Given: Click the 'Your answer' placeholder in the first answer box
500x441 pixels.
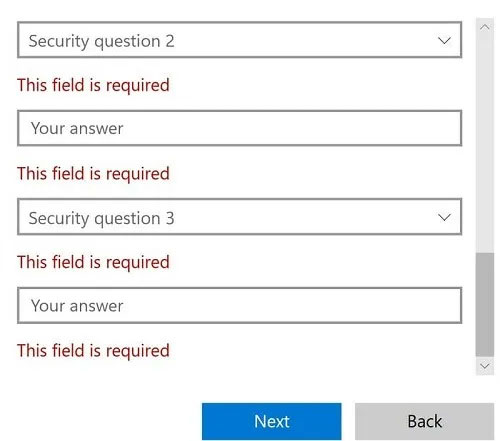Looking at the screenshot, I should click(77, 129).
